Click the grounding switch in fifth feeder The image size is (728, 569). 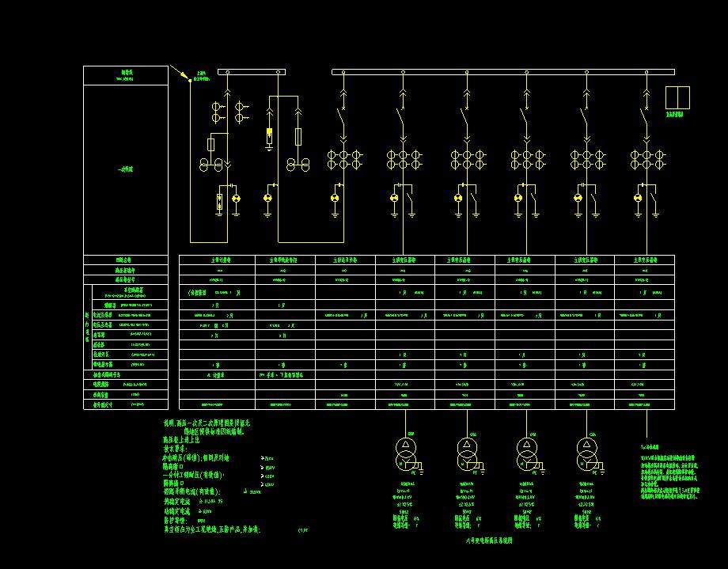pyautogui.click(x=472, y=199)
